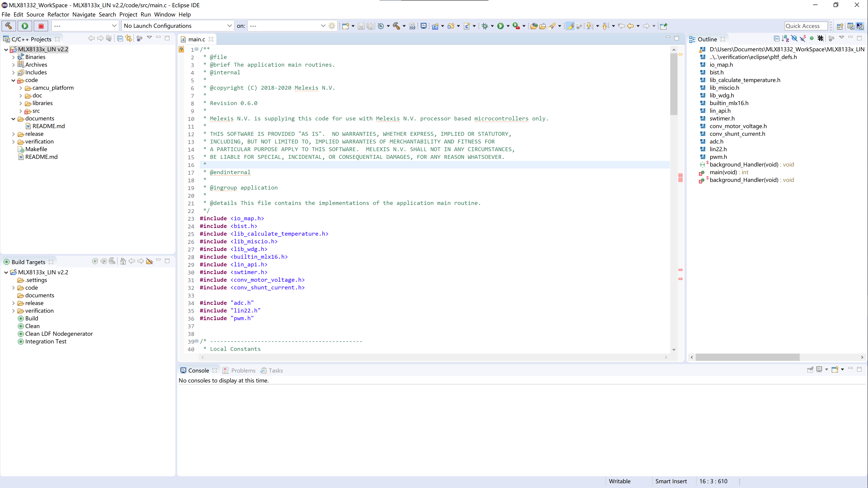This screenshot has height=488, width=868.
Task: Switch to the Problems tab
Action: click(x=243, y=370)
